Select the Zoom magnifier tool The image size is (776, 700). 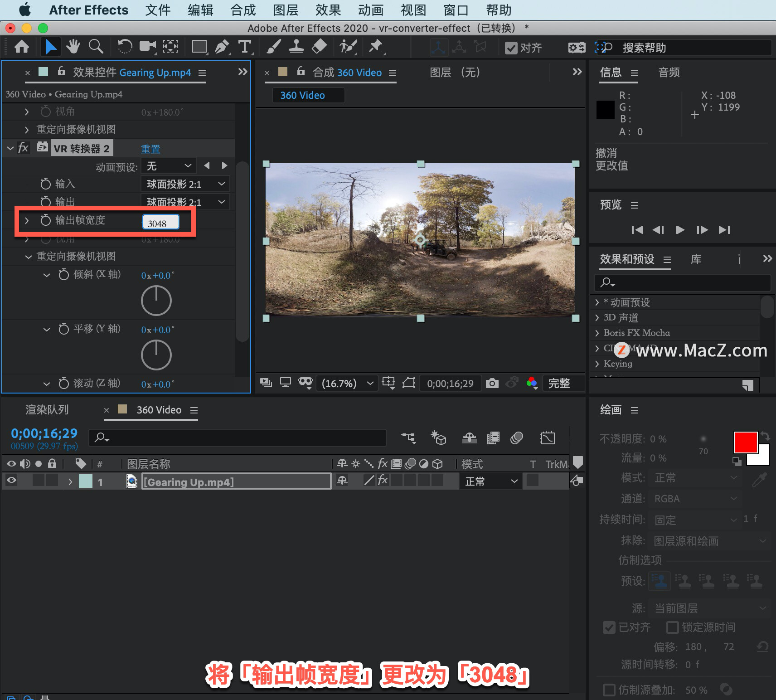point(96,47)
